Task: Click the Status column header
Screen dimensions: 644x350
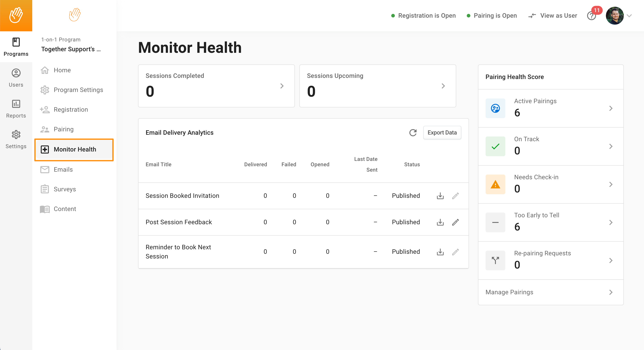Action: pos(412,164)
